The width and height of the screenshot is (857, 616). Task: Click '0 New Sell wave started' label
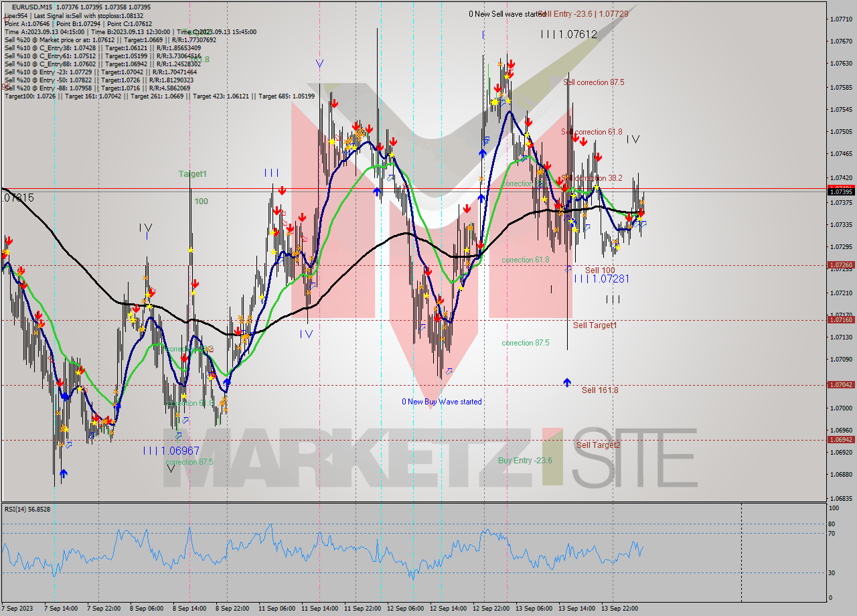pos(508,14)
